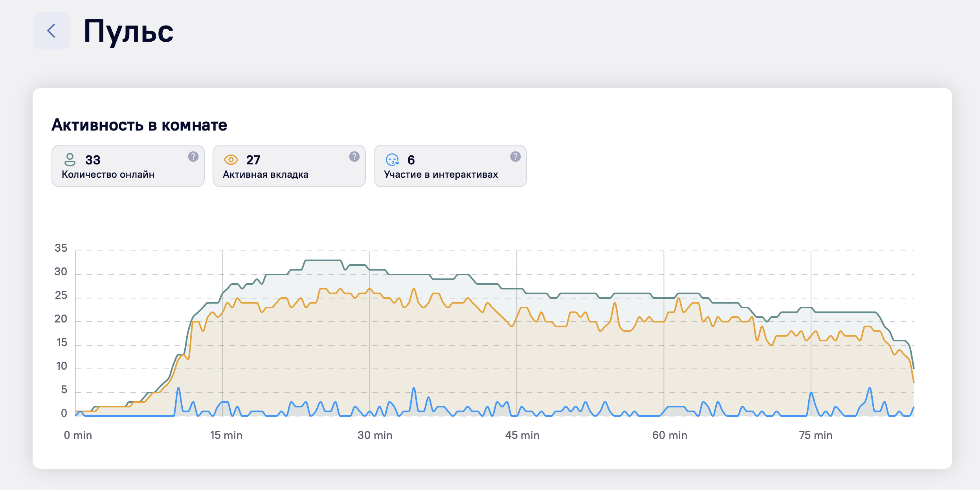The image size is (980, 490).
Task: Toggle the Количество онлайн series card
Action: pyautogui.click(x=128, y=166)
